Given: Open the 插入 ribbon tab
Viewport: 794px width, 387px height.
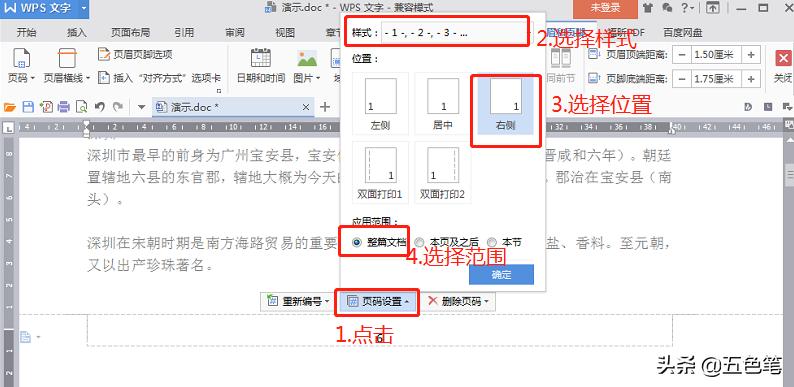Looking at the screenshot, I should pos(76,32).
